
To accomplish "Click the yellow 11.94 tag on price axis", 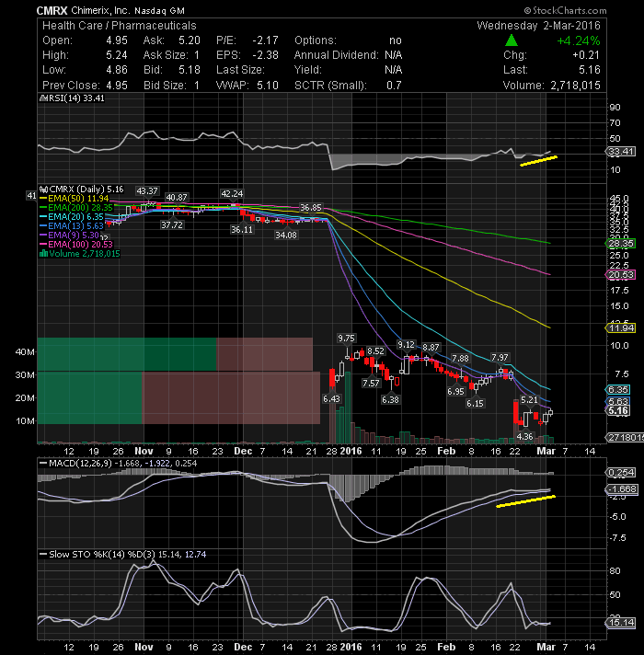I will (621, 328).
